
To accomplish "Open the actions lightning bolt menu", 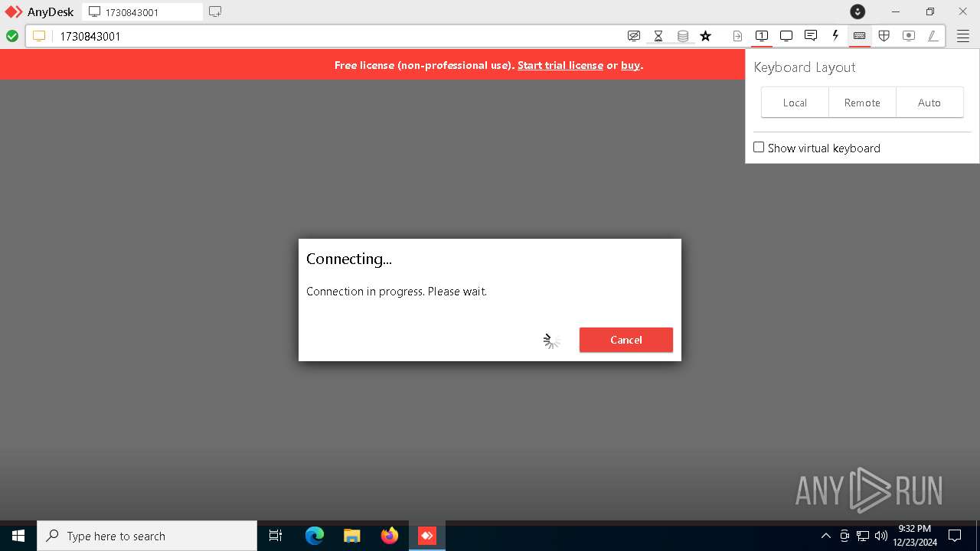I will 835,36.
